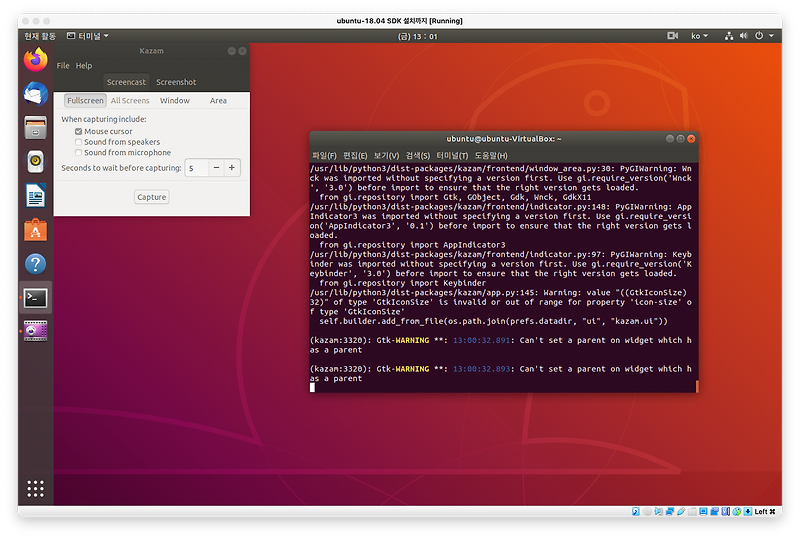The width and height of the screenshot is (800, 539).
Task: Click the Kazam window title bar text
Action: (x=152, y=51)
